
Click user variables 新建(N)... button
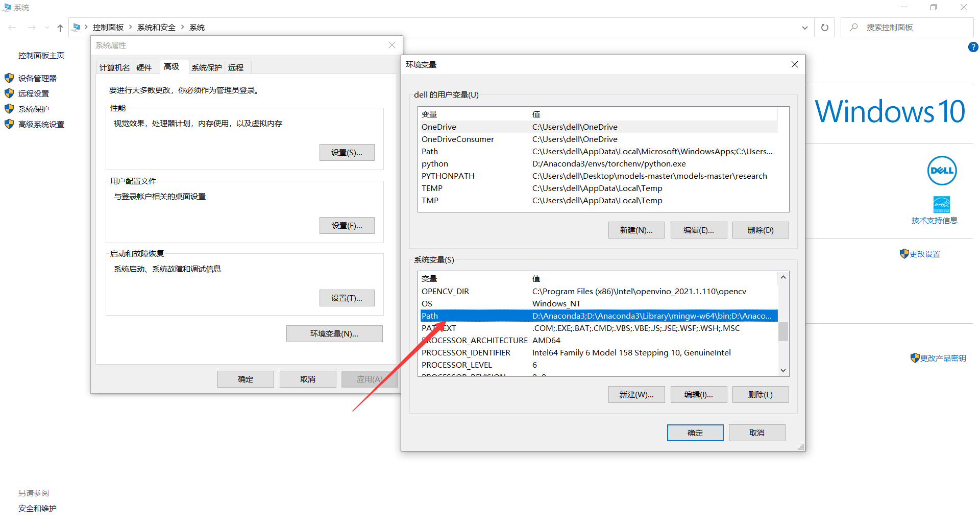tap(636, 230)
